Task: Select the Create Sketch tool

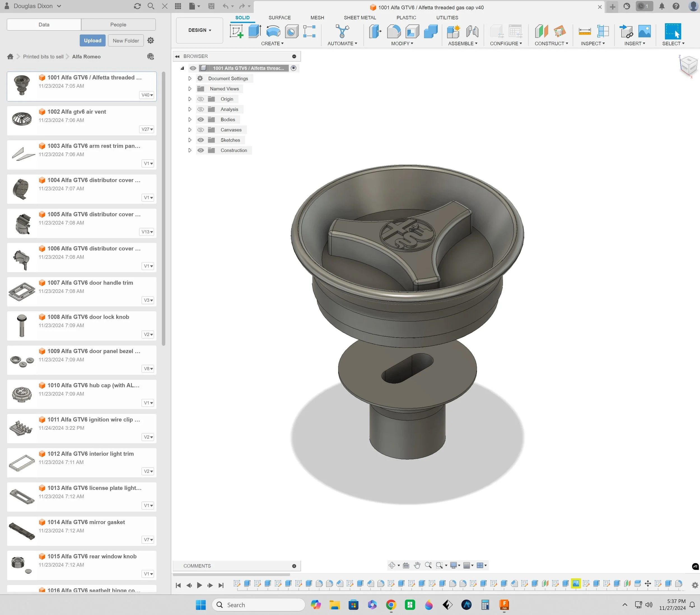Action: (236, 32)
